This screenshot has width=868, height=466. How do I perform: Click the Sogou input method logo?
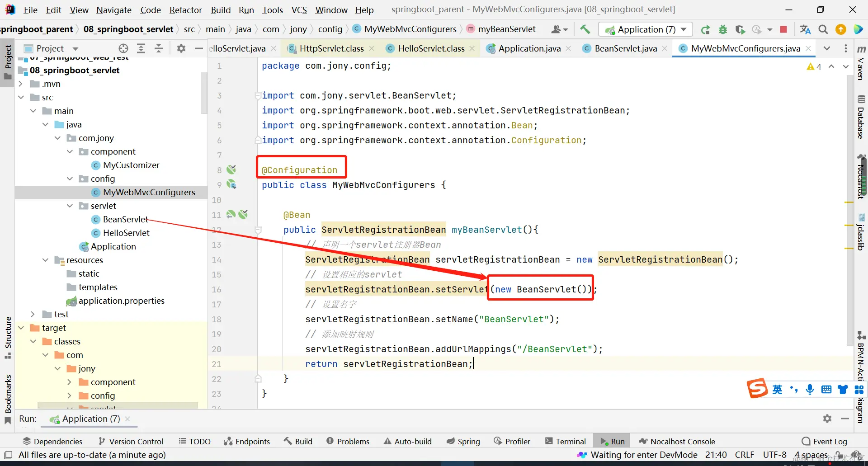(x=757, y=388)
